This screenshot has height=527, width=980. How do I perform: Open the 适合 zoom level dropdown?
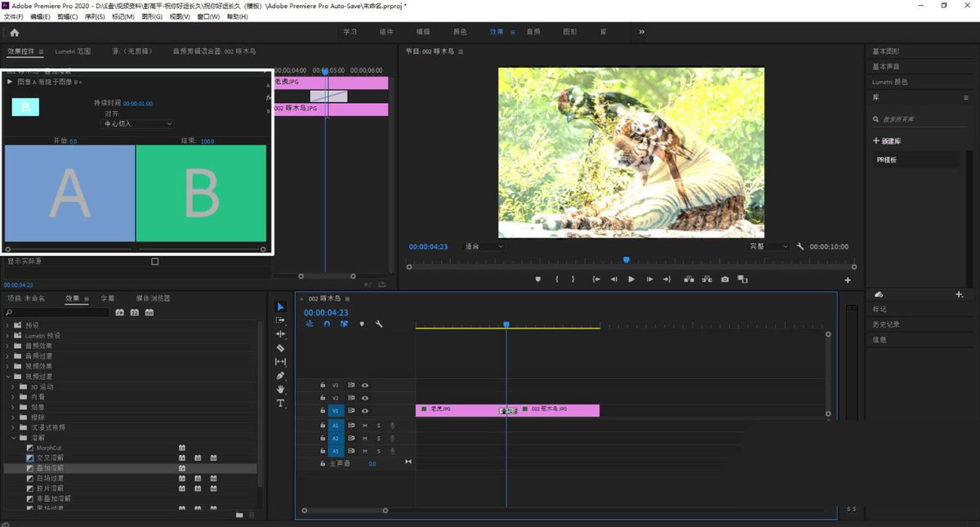point(483,247)
